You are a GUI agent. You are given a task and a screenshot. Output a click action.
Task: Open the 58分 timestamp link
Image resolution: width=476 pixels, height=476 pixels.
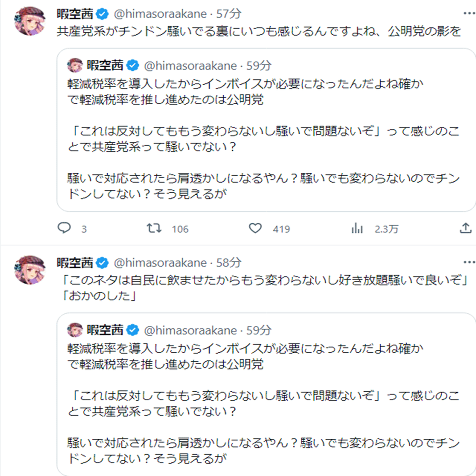click(229, 262)
